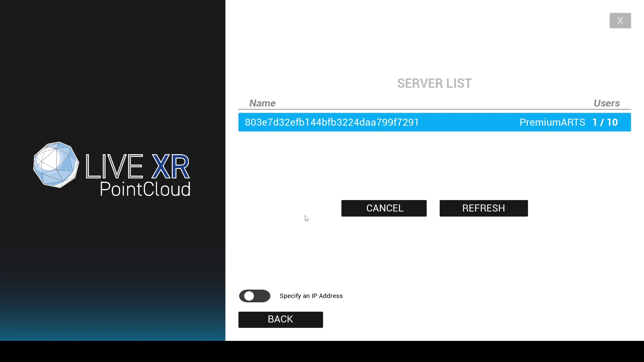Image resolution: width=644 pixels, height=362 pixels.
Task: Click the SERVER LIST title
Action: pyautogui.click(x=434, y=83)
